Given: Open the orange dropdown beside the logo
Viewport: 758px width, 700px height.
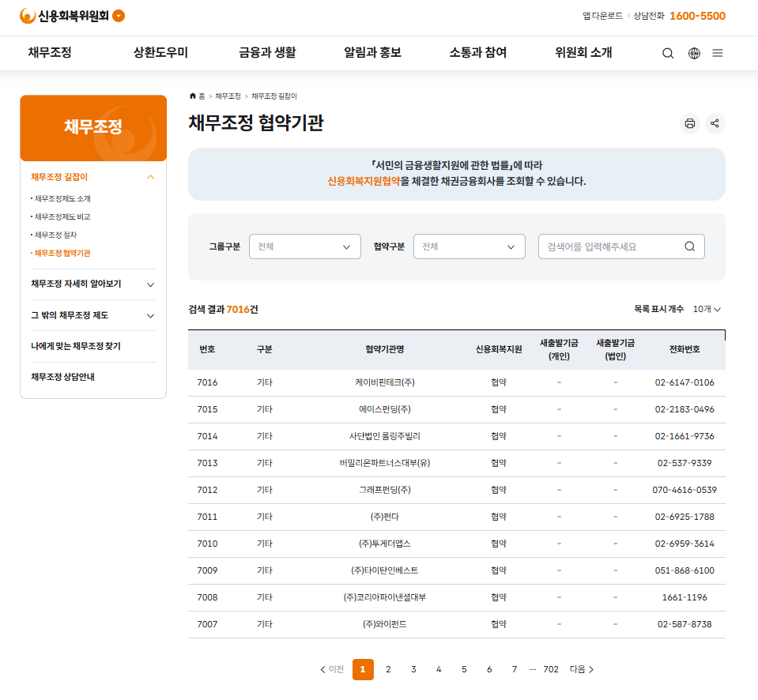Looking at the screenshot, I should [119, 16].
